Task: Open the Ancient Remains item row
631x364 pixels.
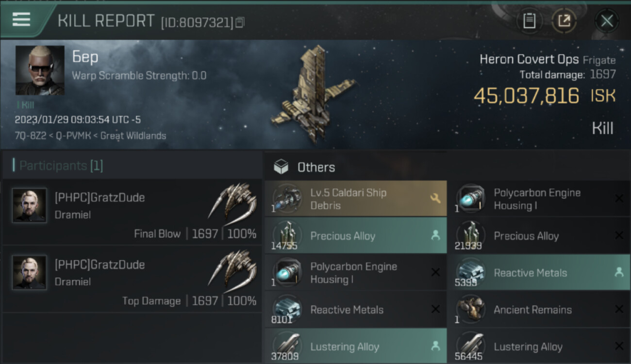Action: tap(538, 310)
